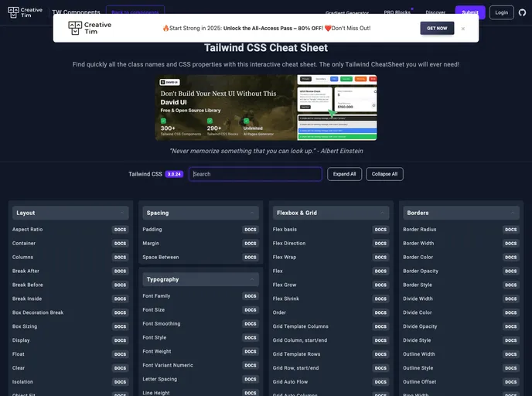Open the Discover menu item
532x396 pixels.
435,12
